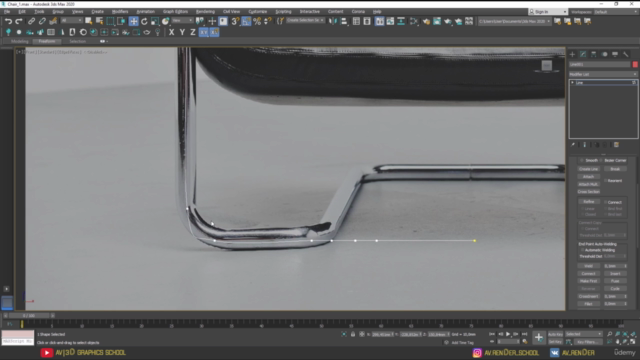This screenshot has height=360, width=640.
Task: Toggle Spinner Snap button
Action: pyautogui.click(x=268, y=21)
